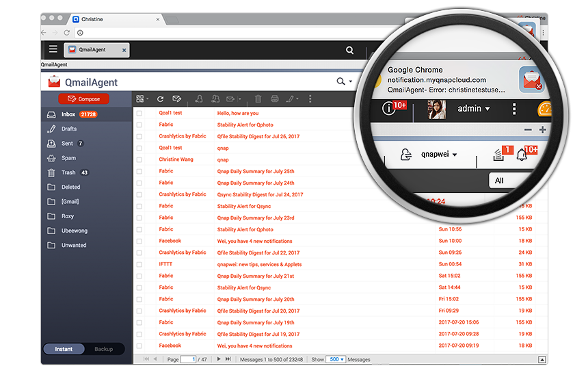
Task: Go to the first page of messages
Action: tap(146, 359)
